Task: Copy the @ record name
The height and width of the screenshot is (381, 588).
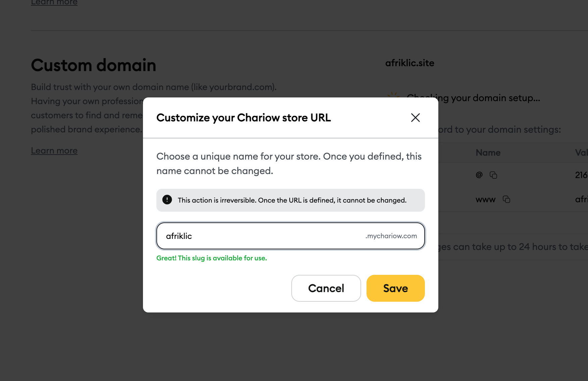Action: pyautogui.click(x=493, y=175)
